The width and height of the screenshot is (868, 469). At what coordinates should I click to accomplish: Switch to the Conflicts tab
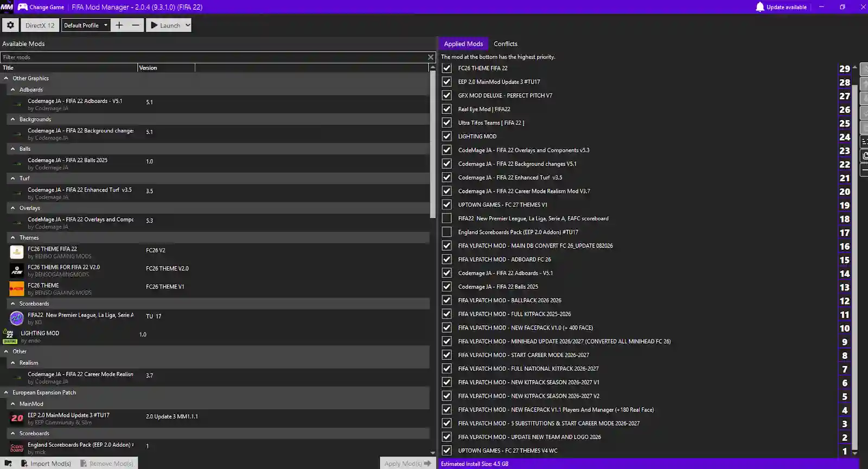(x=506, y=43)
